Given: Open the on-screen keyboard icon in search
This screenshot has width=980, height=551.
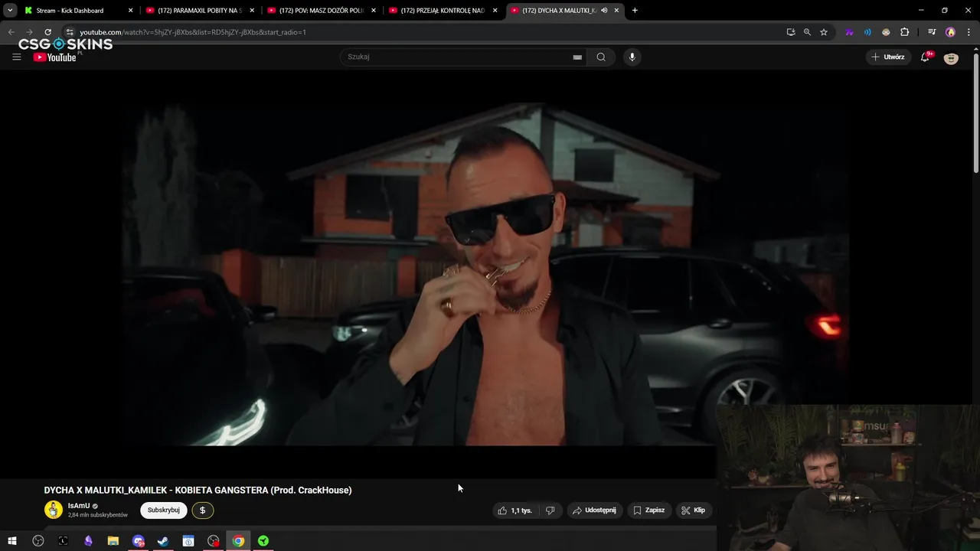Looking at the screenshot, I should 577,57.
